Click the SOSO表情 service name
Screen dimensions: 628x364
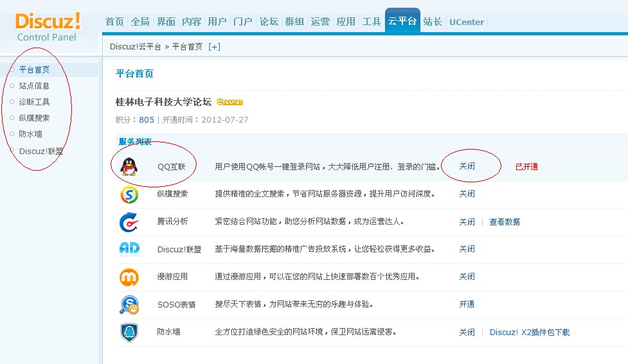[176, 304]
